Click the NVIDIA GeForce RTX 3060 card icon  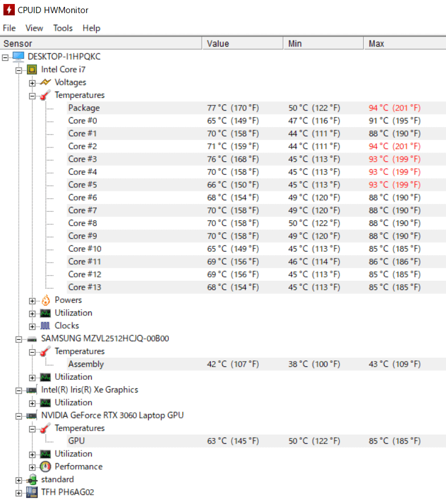tap(31, 416)
